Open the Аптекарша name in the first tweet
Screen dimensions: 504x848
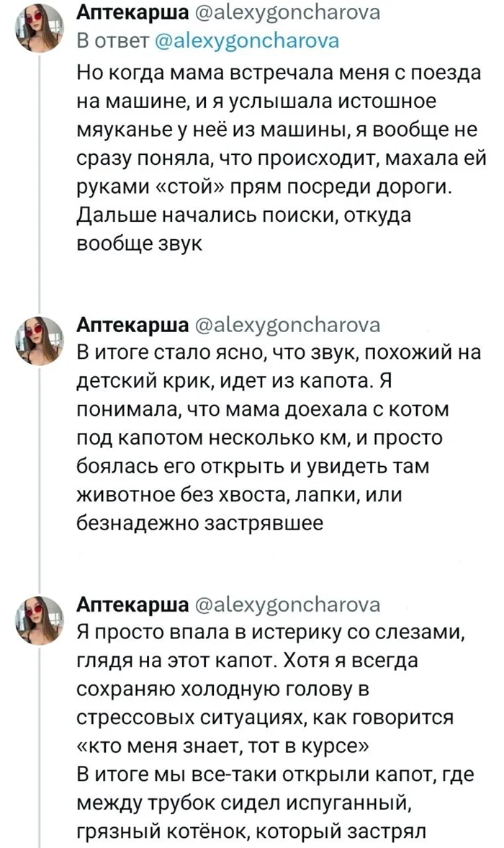132,12
